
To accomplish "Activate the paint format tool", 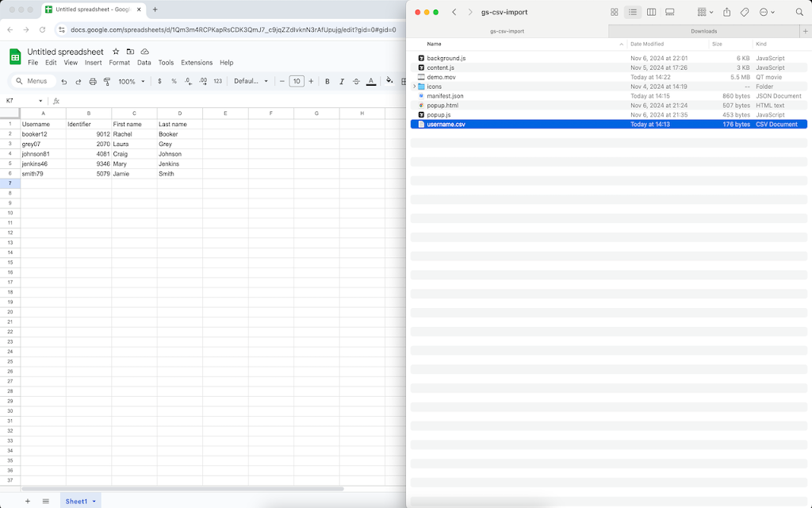I will coord(107,82).
